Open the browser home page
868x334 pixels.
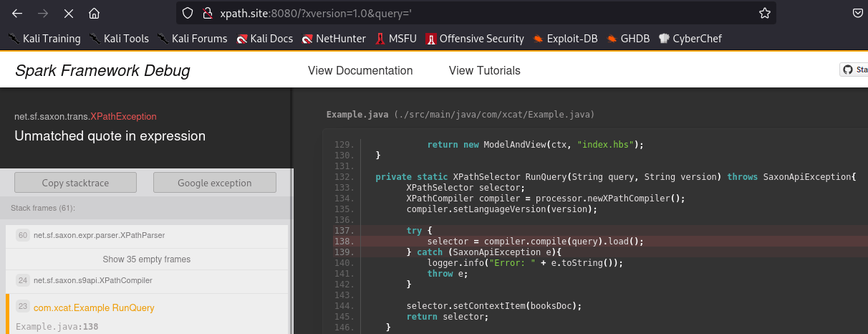click(94, 13)
